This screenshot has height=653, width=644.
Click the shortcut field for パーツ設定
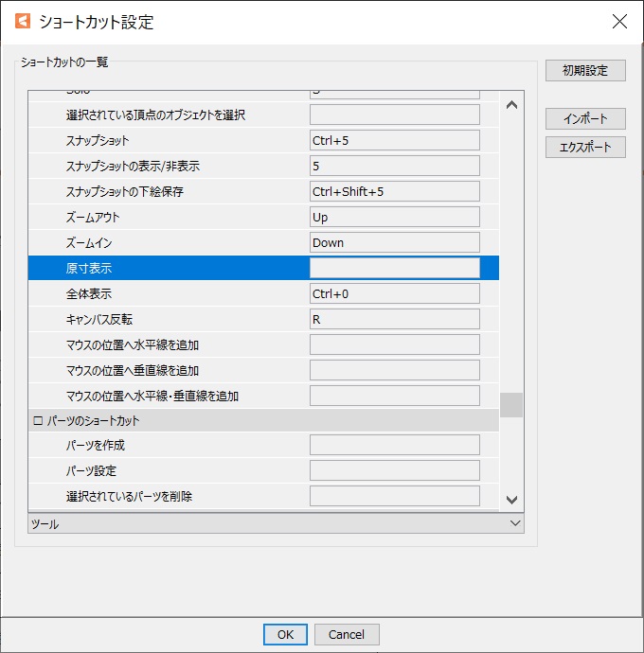(x=394, y=470)
